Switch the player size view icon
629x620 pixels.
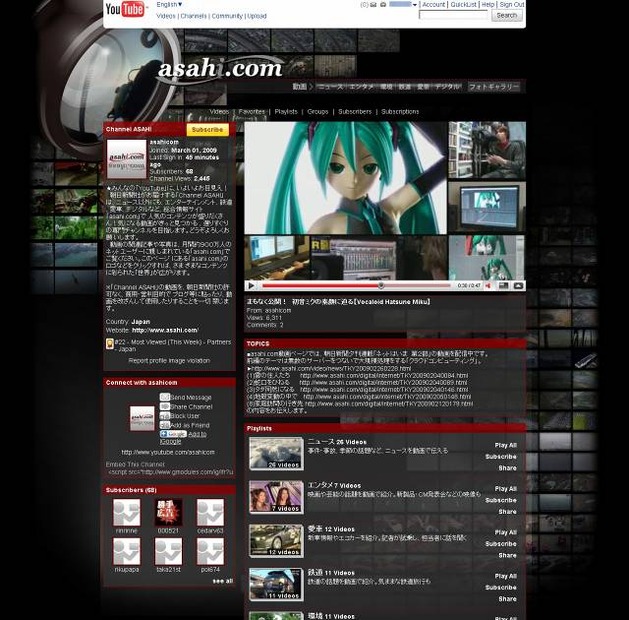(503, 286)
